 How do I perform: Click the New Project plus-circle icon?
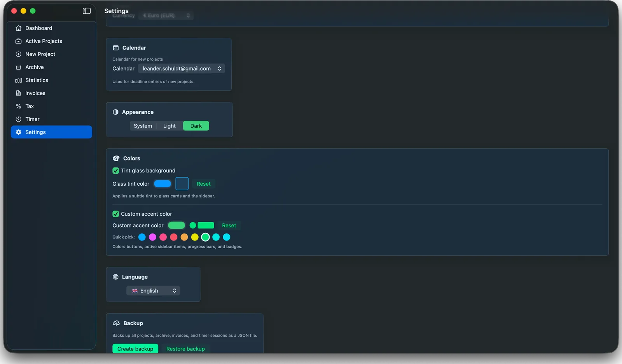pyautogui.click(x=18, y=54)
